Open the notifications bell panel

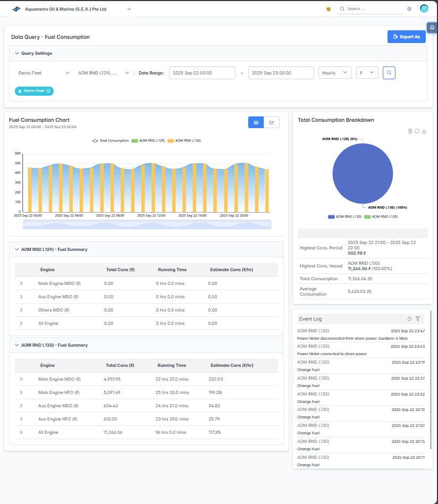tap(432, 28)
